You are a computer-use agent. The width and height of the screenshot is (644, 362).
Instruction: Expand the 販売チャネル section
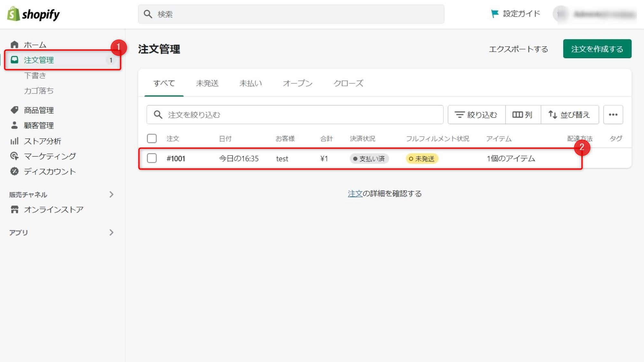click(x=112, y=194)
